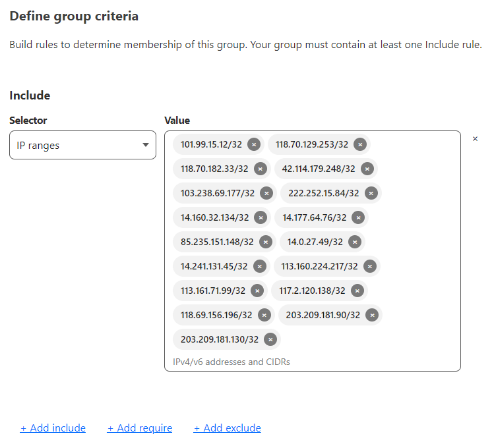
Task: Click the Add include link
Action: pyautogui.click(x=53, y=428)
